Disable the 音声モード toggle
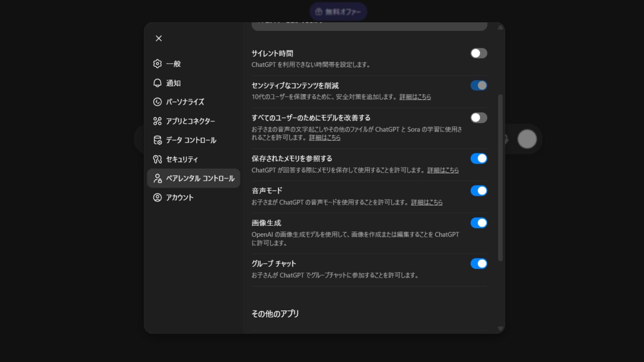Image resolution: width=644 pixels, height=362 pixels. click(x=479, y=190)
